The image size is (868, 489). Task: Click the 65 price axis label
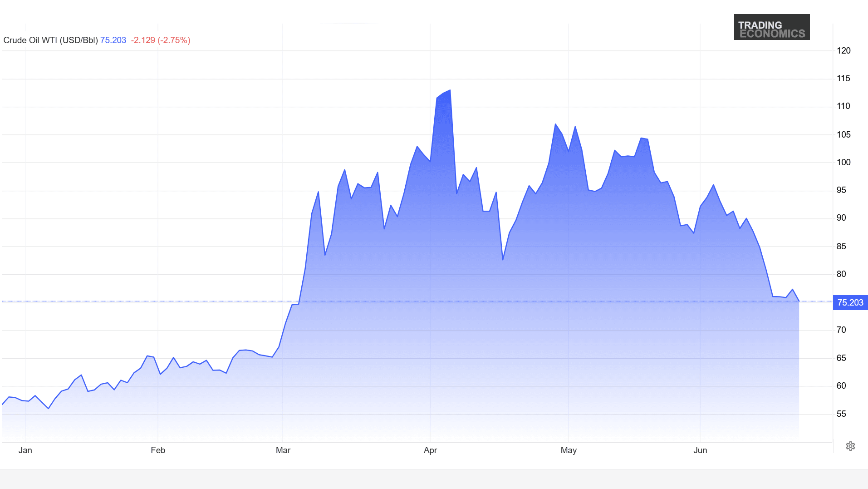tap(841, 358)
